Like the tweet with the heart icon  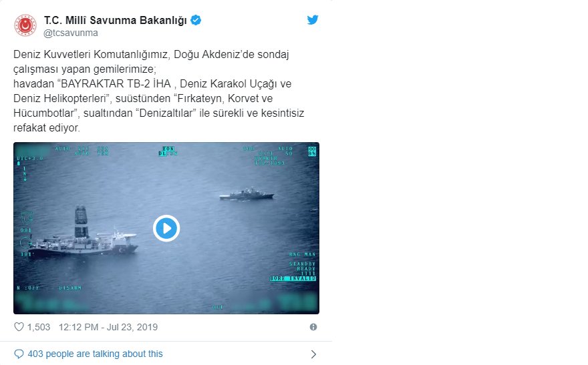[19, 328]
